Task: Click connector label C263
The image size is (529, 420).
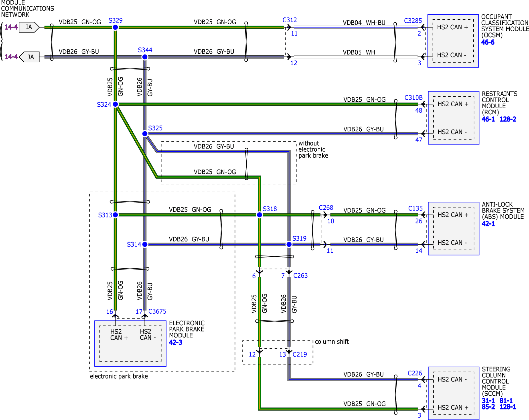Action: (x=300, y=275)
